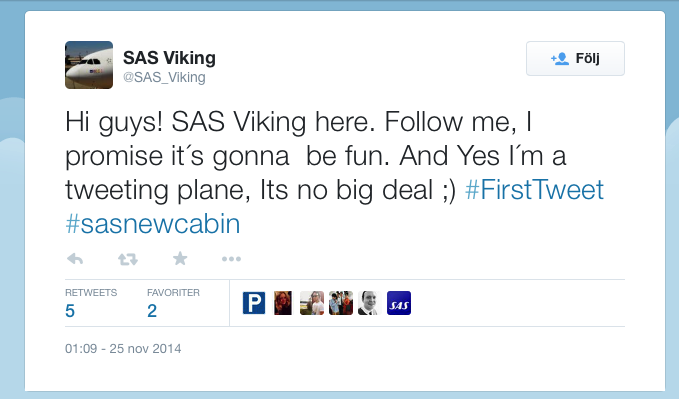This screenshot has height=399, width=679.
Task: Retweet using the retweet arrows icon
Action: 128,259
